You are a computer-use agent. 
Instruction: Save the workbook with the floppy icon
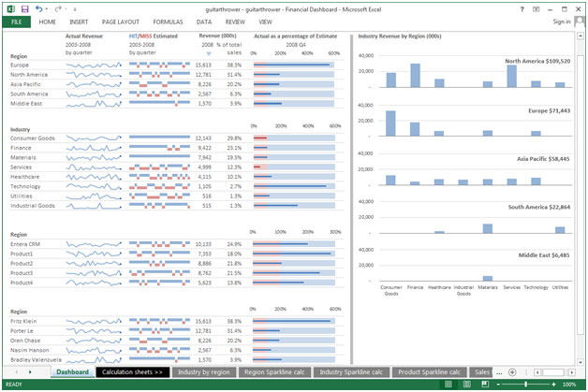tap(24, 9)
